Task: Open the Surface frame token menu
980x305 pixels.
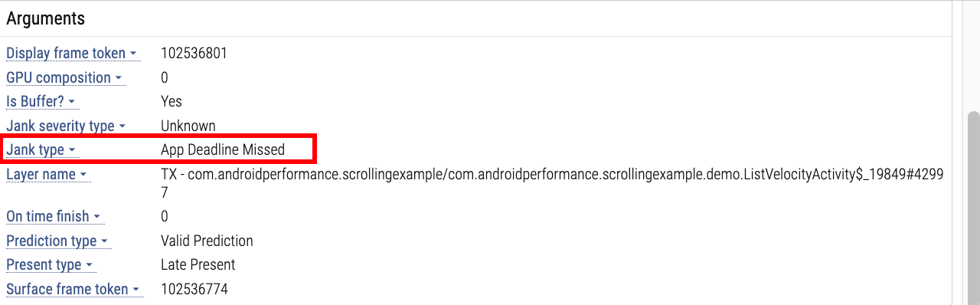Action: 73,289
